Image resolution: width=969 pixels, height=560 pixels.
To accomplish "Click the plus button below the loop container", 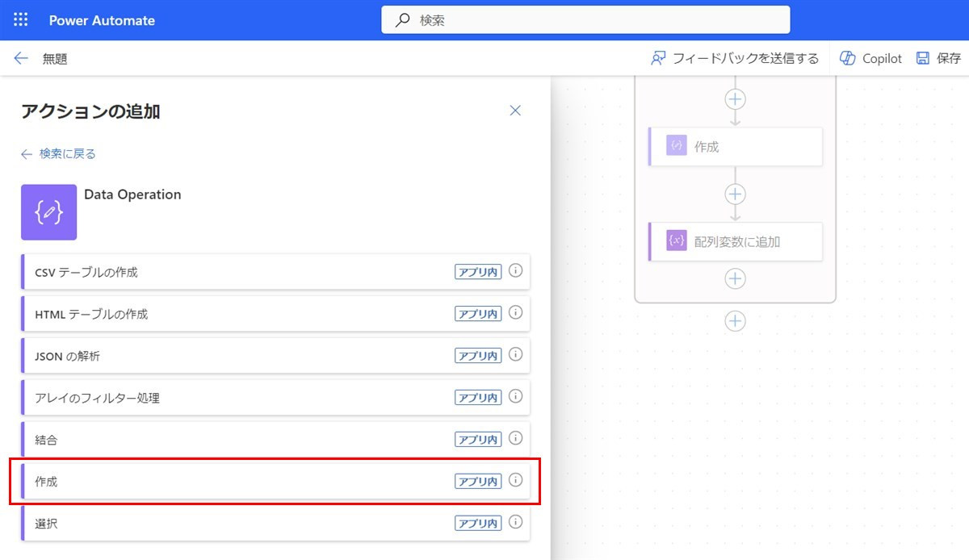I will pos(735,321).
